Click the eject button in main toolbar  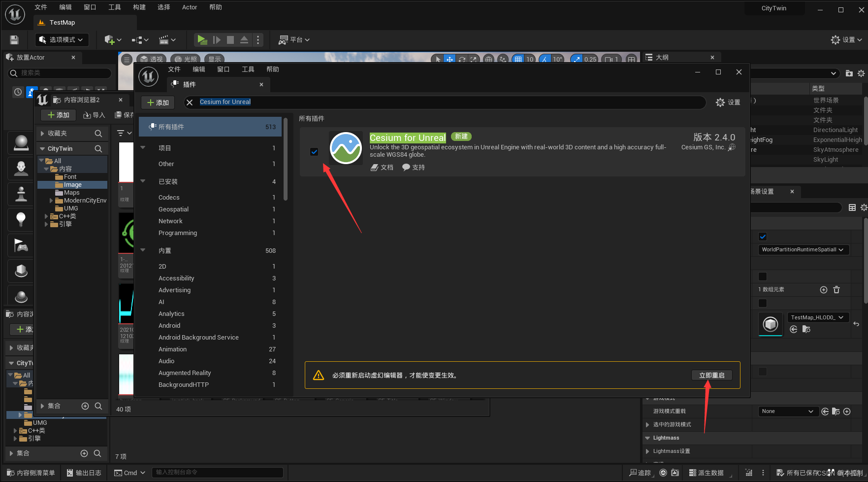tap(244, 40)
